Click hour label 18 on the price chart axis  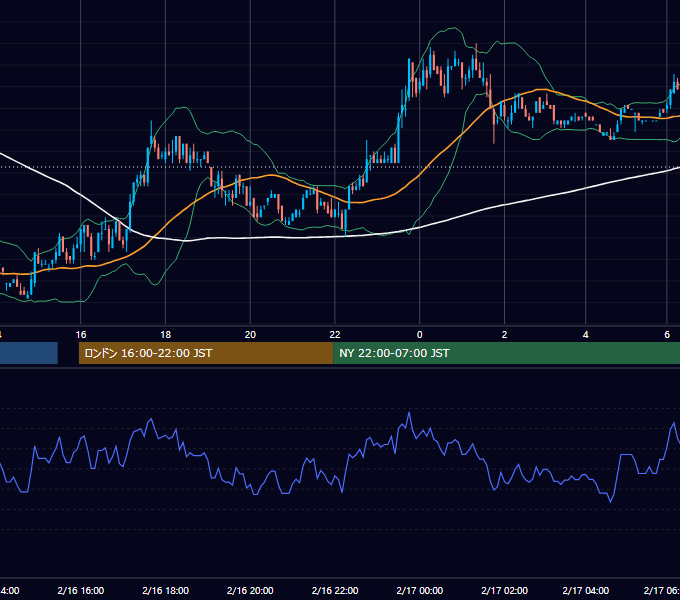[x=166, y=334]
